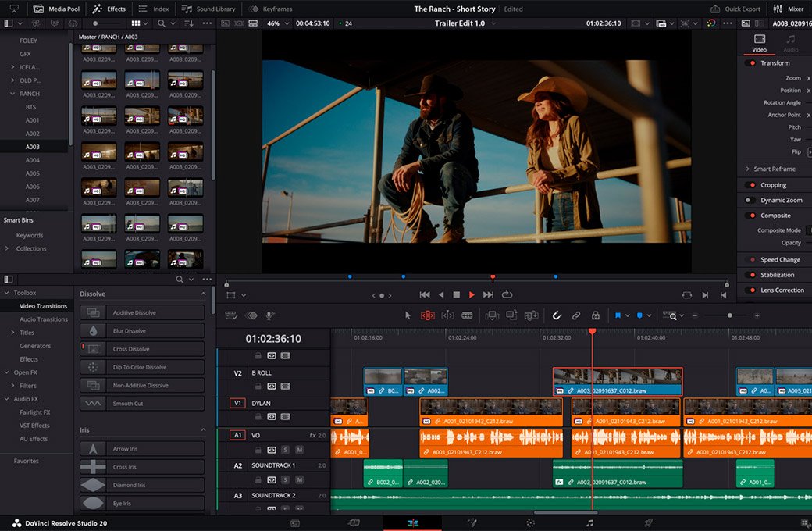Adjust the timeline zoom slider handle
This screenshot has height=531, width=812.
(730, 315)
